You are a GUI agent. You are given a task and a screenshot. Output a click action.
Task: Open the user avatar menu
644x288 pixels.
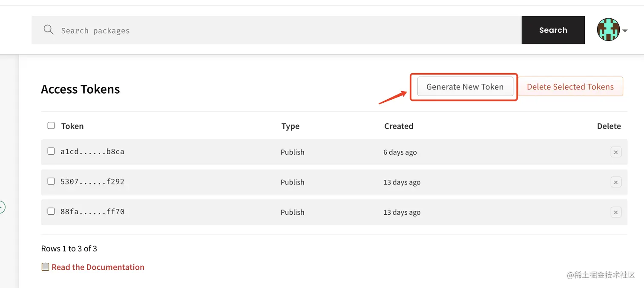coord(608,30)
